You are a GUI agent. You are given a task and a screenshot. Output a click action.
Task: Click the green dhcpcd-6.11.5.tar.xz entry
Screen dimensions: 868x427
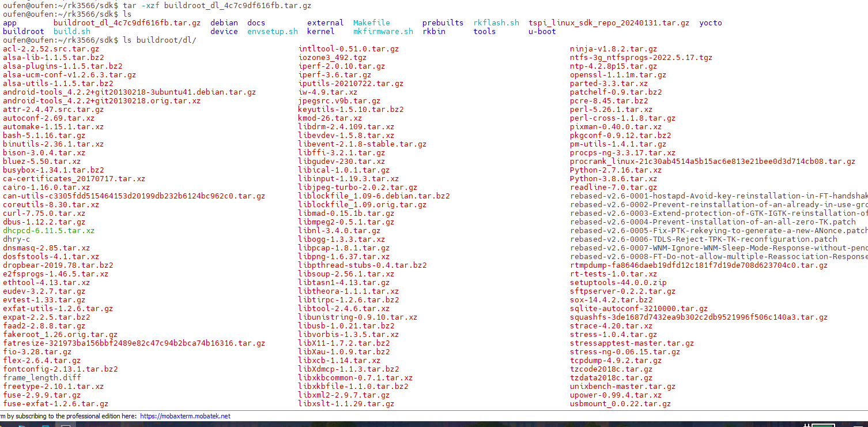coord(49,231)
